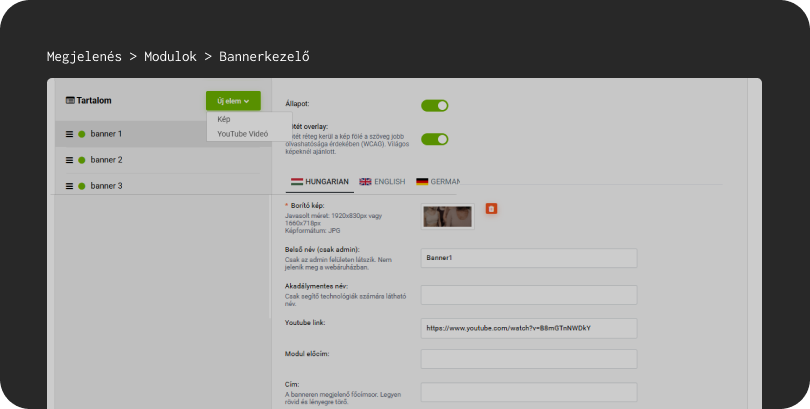Image resolution: width=810 pixels, height=409 pixels.
Task: Click the Cím input field
Action: click(x=528, y=392)
